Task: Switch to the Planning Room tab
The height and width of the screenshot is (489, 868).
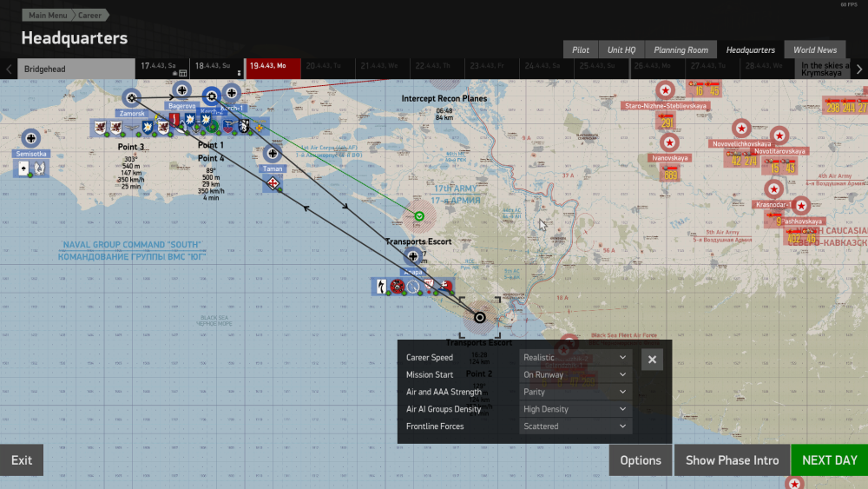Action: [681, 50]
